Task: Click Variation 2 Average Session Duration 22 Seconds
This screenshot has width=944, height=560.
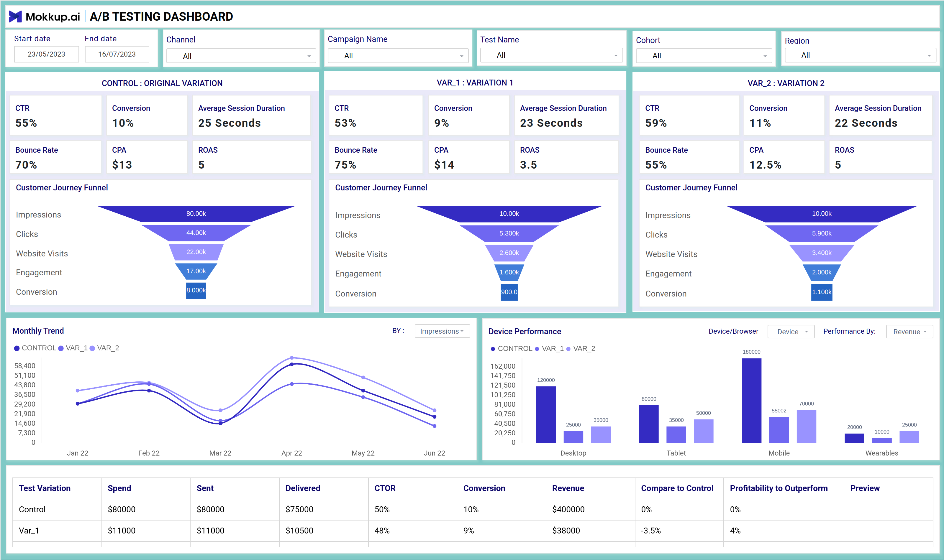Action: [x=881, y=115]
